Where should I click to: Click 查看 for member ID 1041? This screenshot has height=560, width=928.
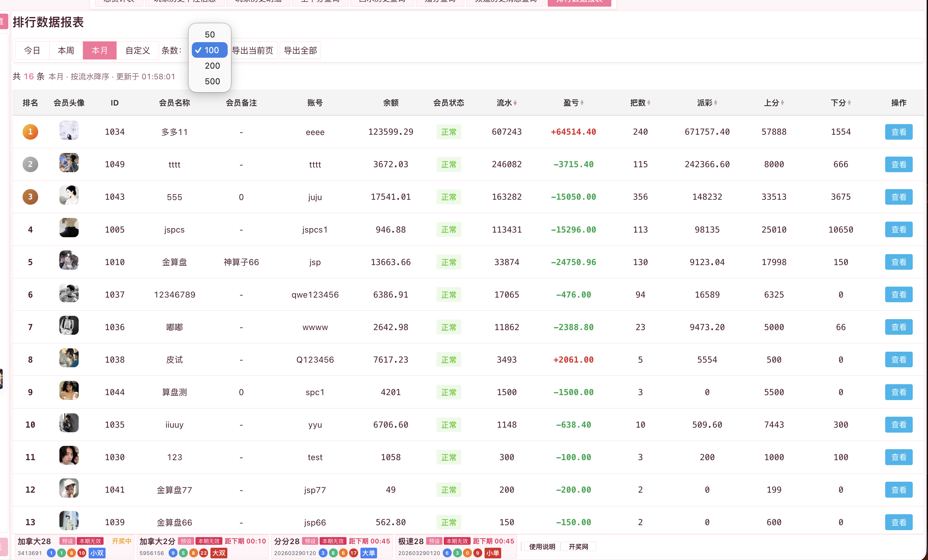(x=898, y=490)
